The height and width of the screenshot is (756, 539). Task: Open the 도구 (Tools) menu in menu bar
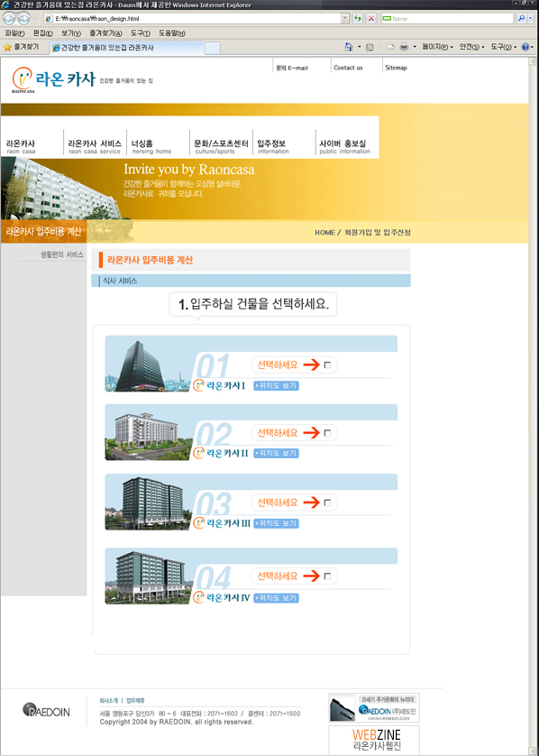tap(141, 33)
